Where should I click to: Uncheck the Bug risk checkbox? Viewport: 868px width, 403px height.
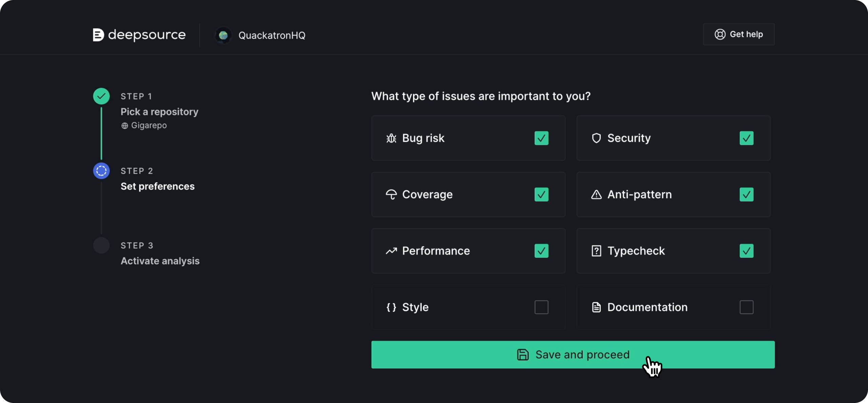point(541,138)
